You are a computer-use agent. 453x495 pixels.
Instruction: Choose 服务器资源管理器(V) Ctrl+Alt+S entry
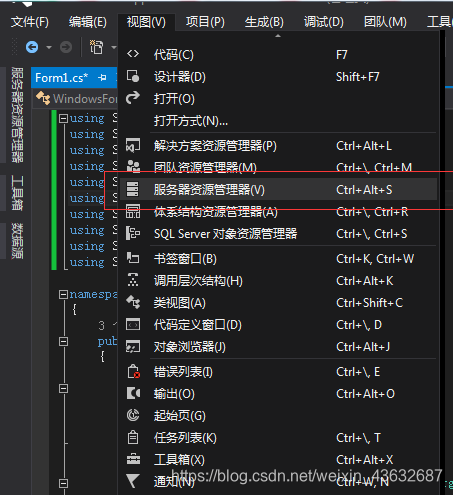click(x=278, y=189)
